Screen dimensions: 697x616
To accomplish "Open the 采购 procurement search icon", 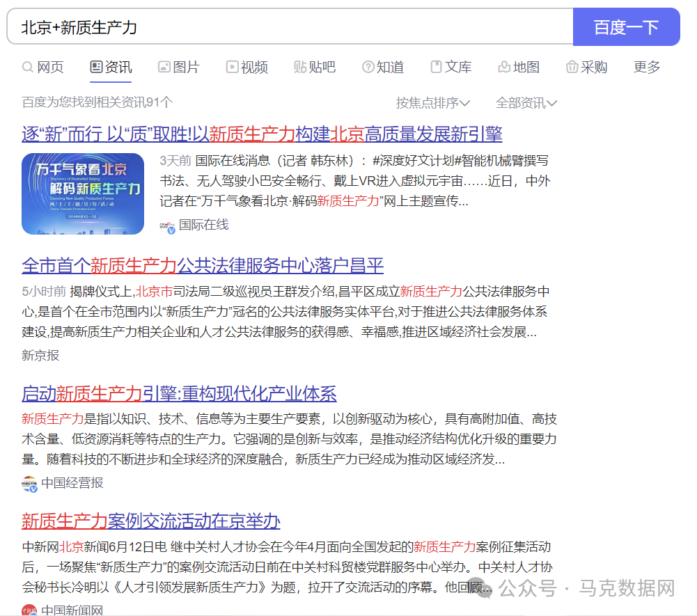I will (x=571, y=67).
